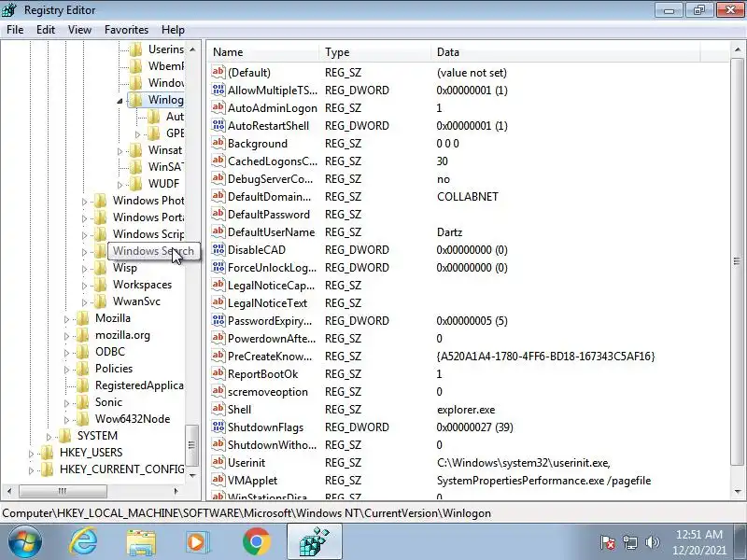
Task: Click the (Default) value string icon
Action: (x=218, y=72)
